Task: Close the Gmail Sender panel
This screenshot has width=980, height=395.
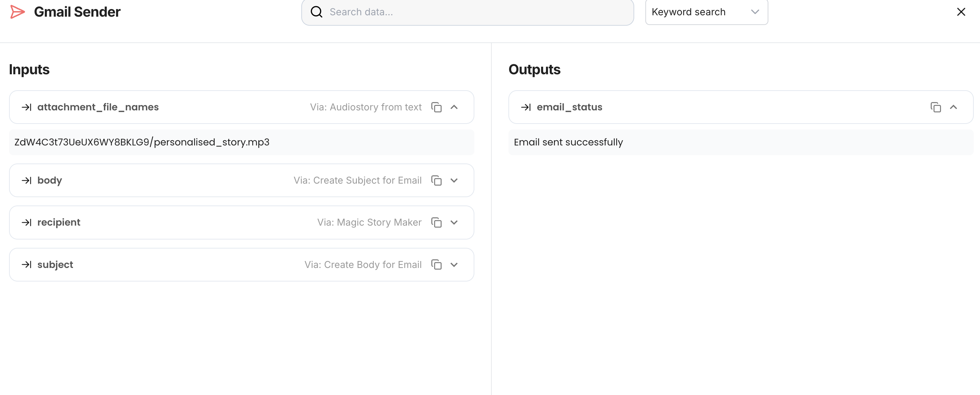Action: [x=961, y=12]
